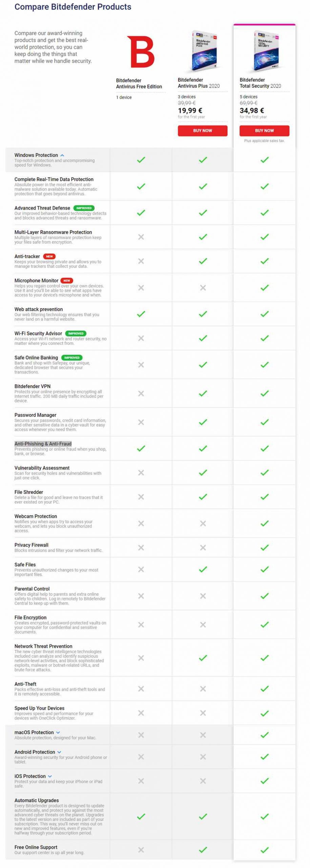The width and height of the screenshot is (310, 868).
Task: Click the NEW badge next to Microphone Monitor
Action: [x=67, y=280]
